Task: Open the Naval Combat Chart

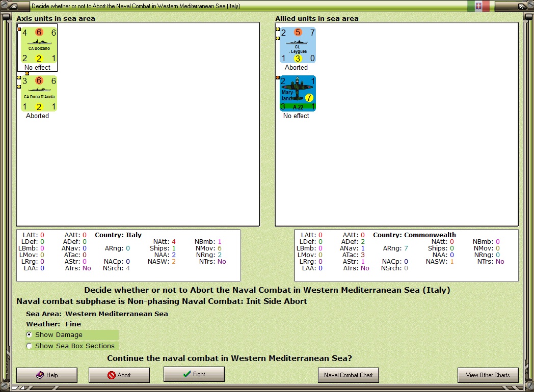Action: 349,375
